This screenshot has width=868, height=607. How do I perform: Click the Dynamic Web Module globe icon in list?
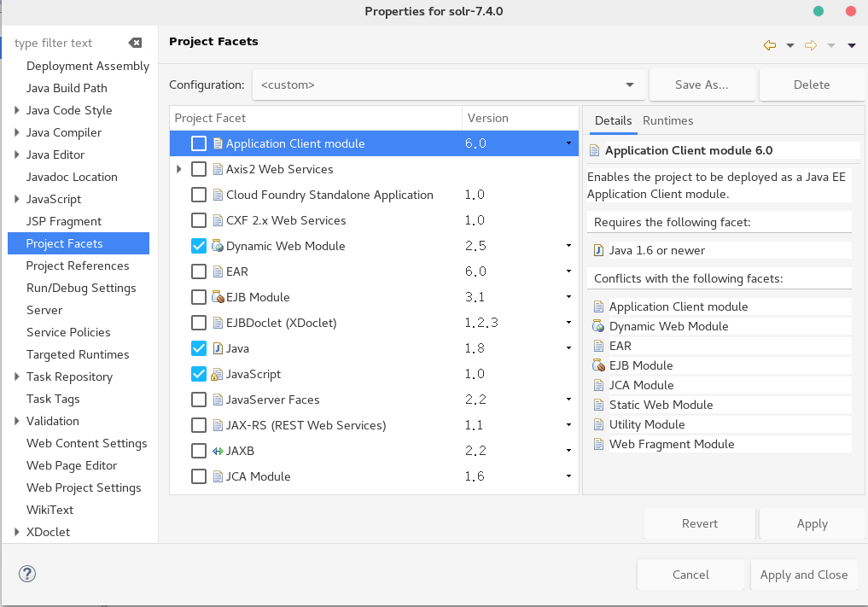click(x=218, y=246)
